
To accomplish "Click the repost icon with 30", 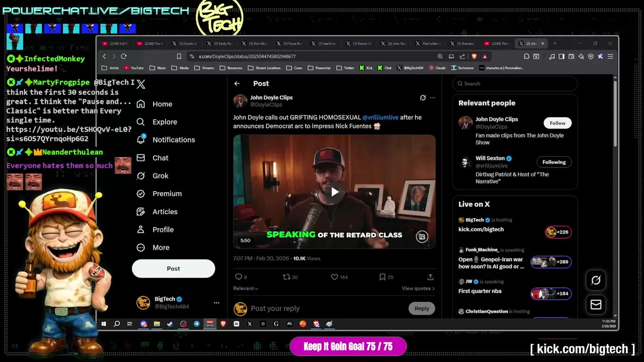I will [286, 277].
